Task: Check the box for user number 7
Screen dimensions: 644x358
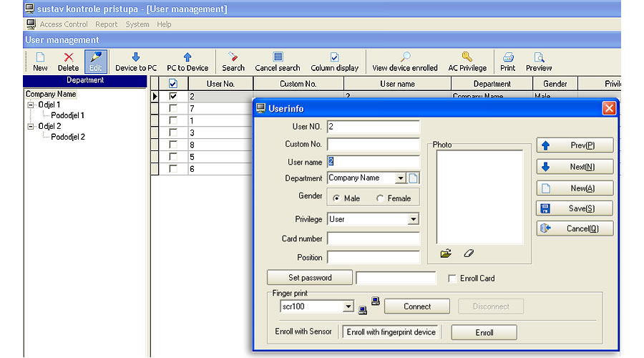Action: (172, 108)
